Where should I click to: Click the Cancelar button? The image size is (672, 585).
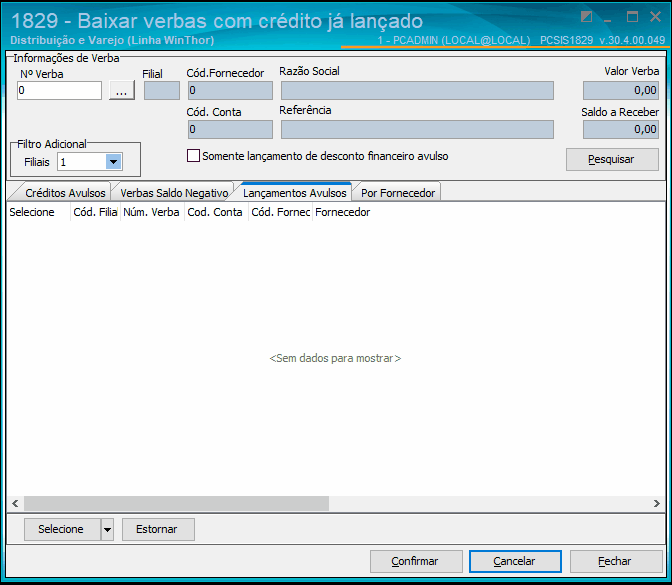click(515, 561)
